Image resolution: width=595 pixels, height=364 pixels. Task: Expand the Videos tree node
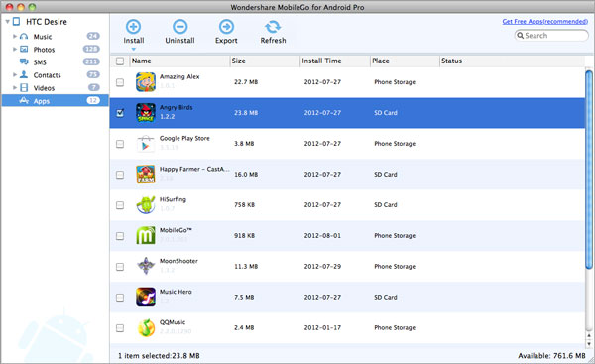point(15,88)
